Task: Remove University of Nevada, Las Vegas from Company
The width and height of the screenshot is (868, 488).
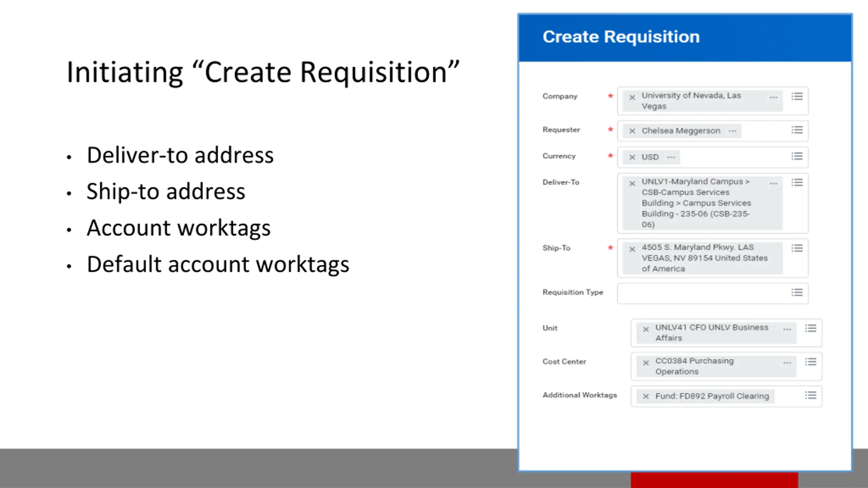Action: [632, 98]
